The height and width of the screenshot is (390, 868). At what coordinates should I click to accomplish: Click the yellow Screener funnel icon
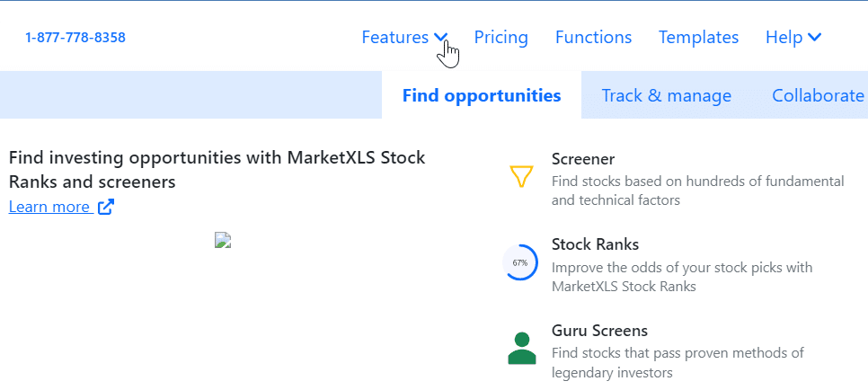click(521, 177)
